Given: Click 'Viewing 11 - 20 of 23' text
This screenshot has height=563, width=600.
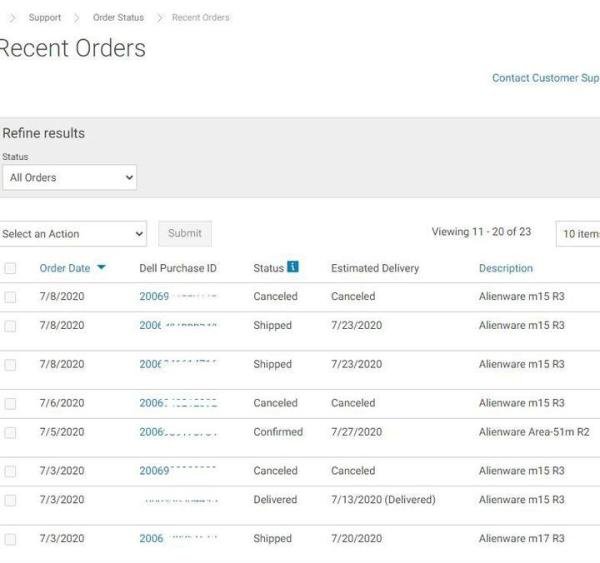Looking at the screenshot, I should (x=481, y=232).
